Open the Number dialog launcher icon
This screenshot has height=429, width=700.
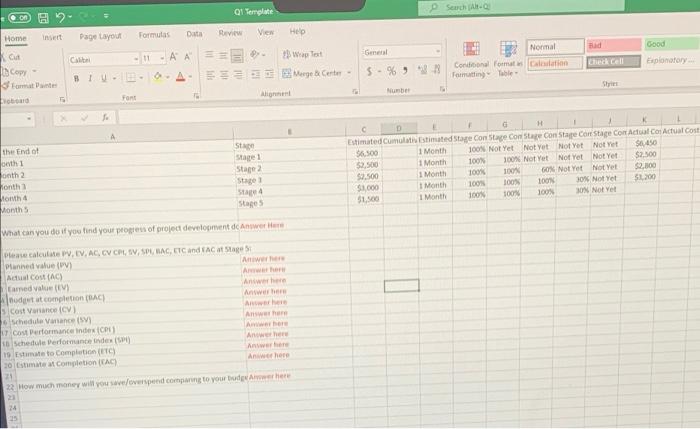tap(442, 89)
